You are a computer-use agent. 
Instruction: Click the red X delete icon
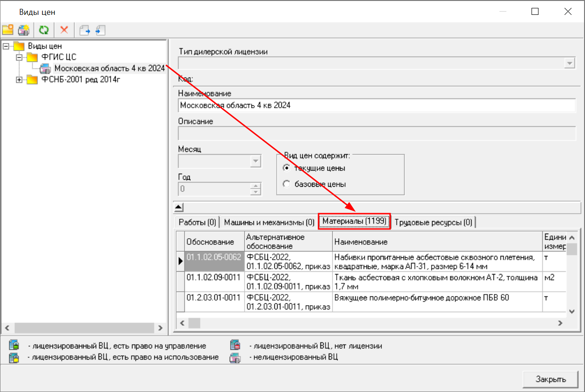(64, 30)
